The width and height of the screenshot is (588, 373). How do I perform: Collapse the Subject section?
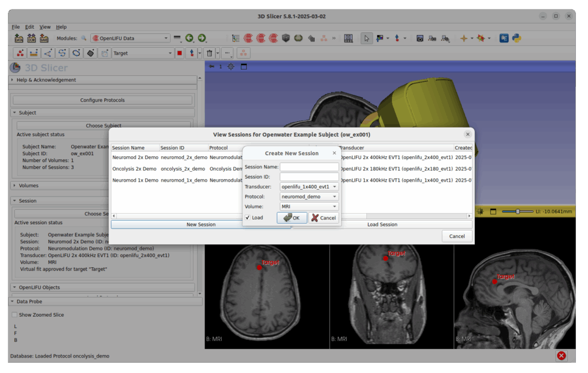[x=103, y=113]
